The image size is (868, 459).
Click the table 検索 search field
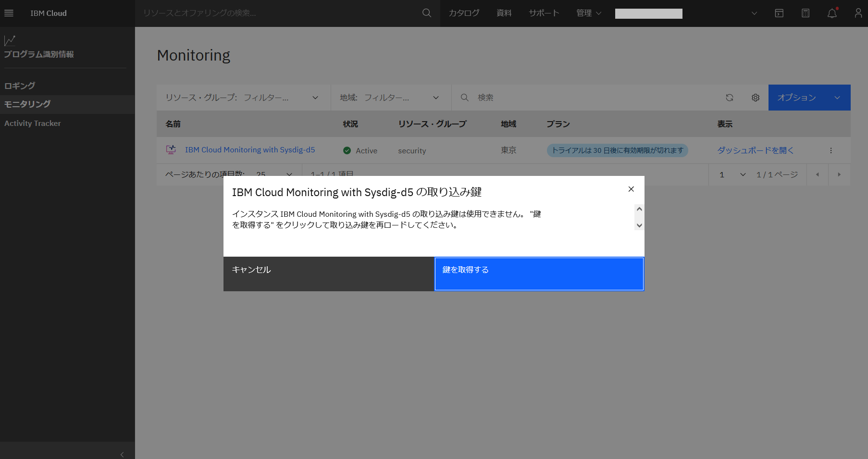583,98
